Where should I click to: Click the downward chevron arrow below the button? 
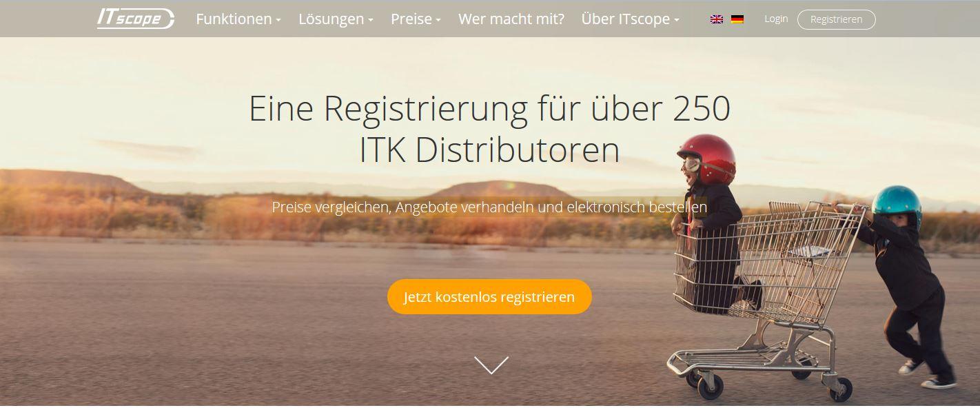(x=491, y=365)
